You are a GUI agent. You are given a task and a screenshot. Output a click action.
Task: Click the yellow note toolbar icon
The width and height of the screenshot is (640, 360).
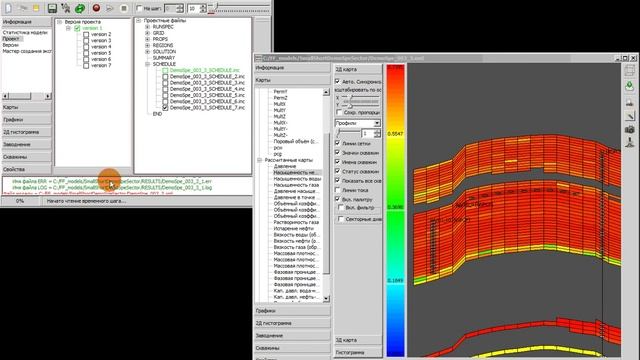point(36,8)
